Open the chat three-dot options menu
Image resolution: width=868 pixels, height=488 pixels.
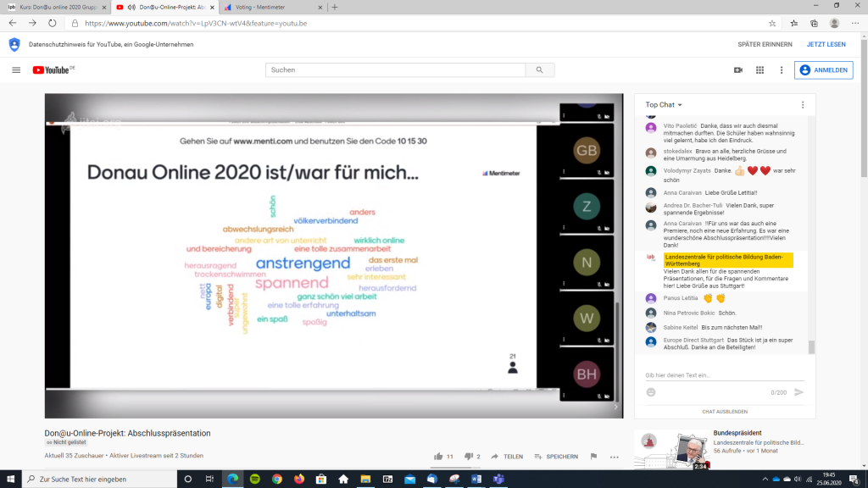pyautogui.click(x=802, y=105)
